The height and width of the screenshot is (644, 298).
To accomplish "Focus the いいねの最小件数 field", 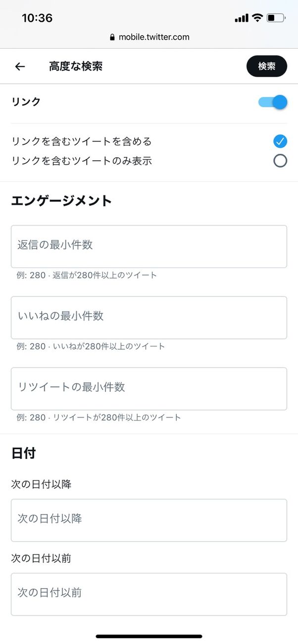I will point(149,318).
